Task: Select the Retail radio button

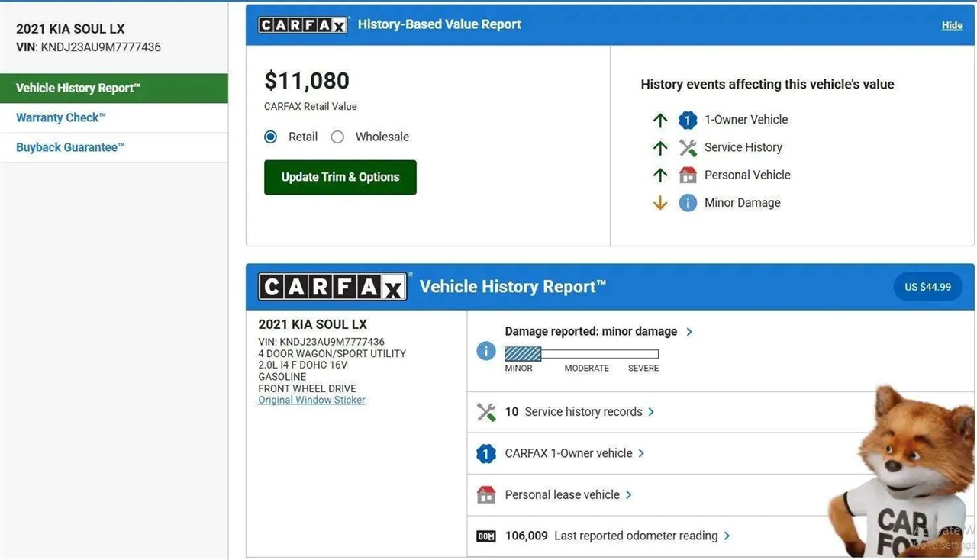Action: point(271,137)
